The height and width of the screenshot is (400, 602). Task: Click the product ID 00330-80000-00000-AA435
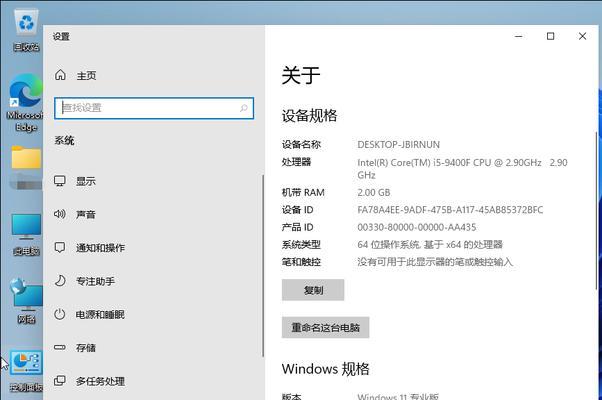[417, 227]
